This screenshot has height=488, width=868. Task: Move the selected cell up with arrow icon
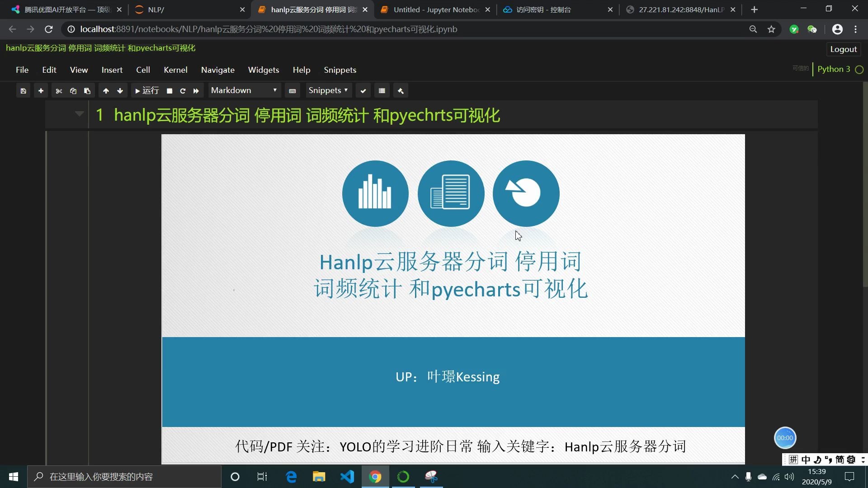tap(106, 91)
